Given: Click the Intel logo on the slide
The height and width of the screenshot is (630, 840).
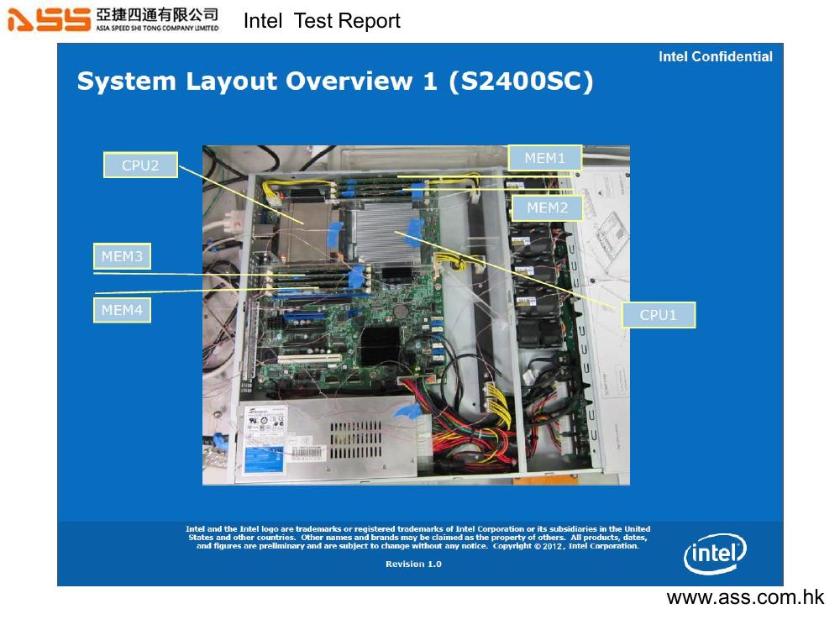Looking at the screenshot, I should pyautogui.click(x=715, y=554).
